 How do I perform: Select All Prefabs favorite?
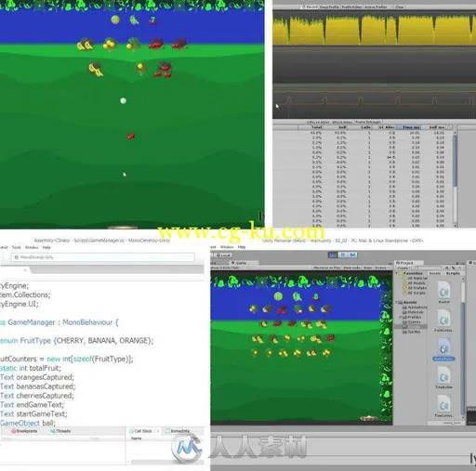point(415,288)
